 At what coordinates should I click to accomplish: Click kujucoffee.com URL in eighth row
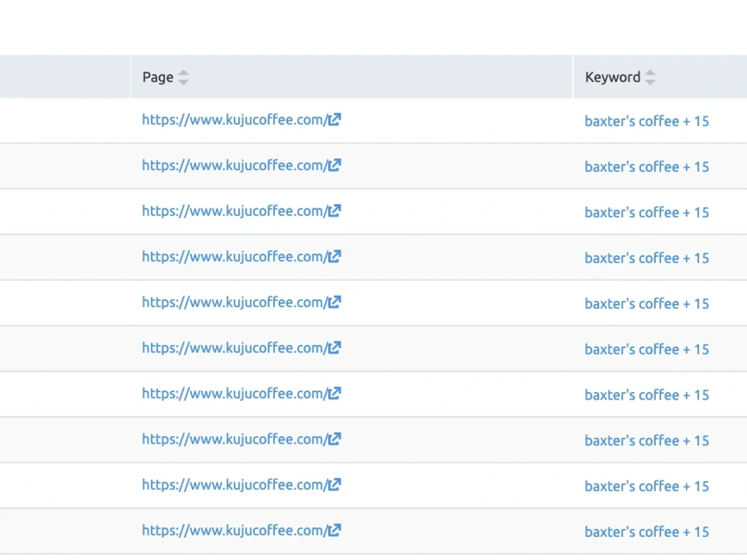[x=235, y=440]
